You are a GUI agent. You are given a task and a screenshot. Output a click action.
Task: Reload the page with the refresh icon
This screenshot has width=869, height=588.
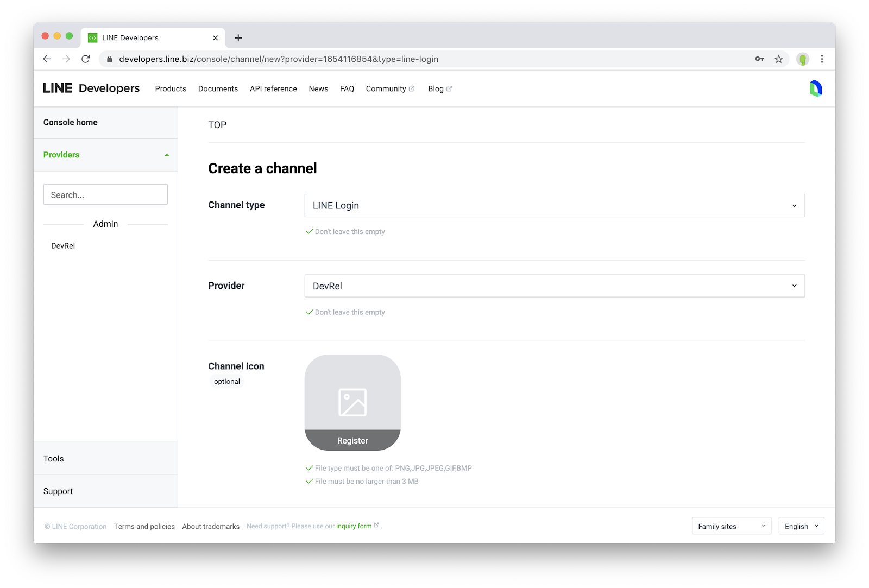click(x=86, y=59)
